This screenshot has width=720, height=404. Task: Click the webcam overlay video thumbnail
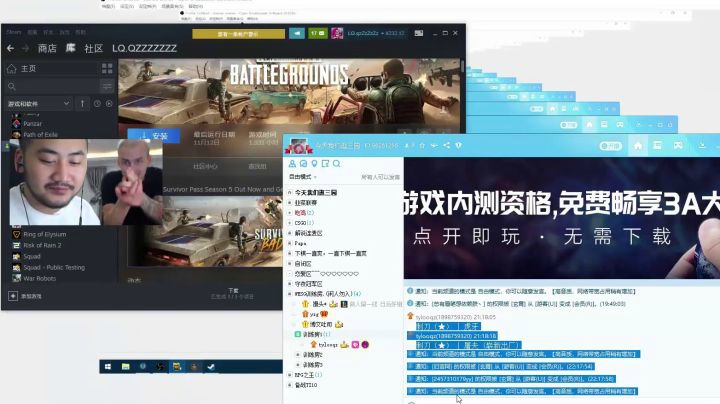pyautogui.click(x=86, y=182)
